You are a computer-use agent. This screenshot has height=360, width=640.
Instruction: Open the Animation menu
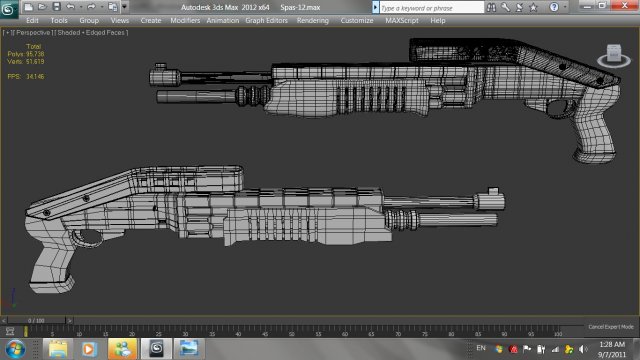[222, 20]
